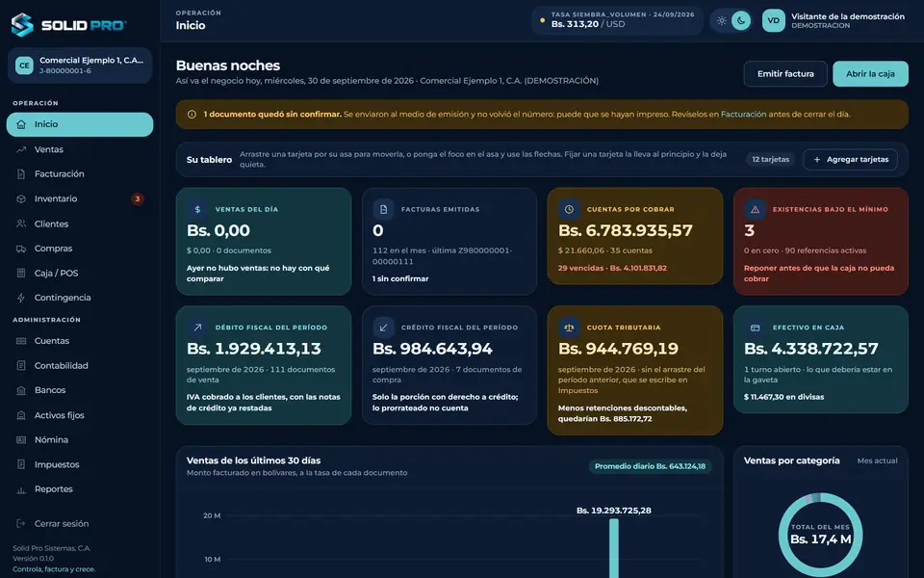
Task: Click the Agregar tarjetas button
Action: tap(850, 159)
